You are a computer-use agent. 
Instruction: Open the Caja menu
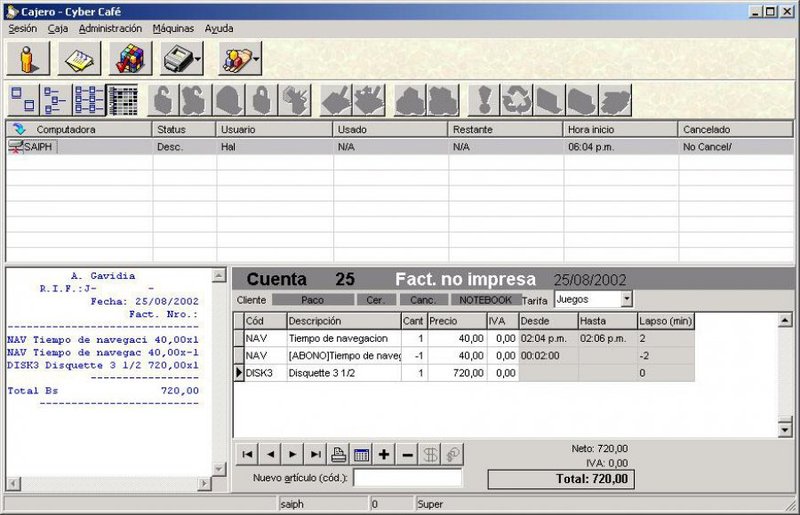point(58,29)
